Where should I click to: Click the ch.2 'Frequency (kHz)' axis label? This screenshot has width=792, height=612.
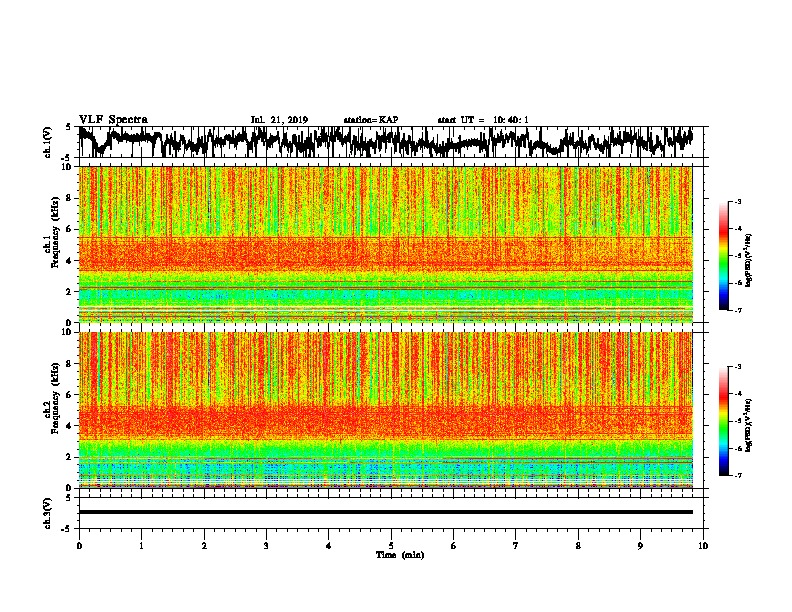coord(55,398)
